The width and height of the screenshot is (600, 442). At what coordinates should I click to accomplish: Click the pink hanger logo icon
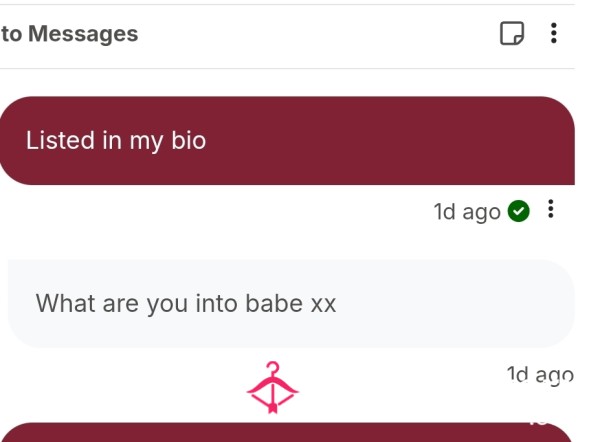point(272,387)
